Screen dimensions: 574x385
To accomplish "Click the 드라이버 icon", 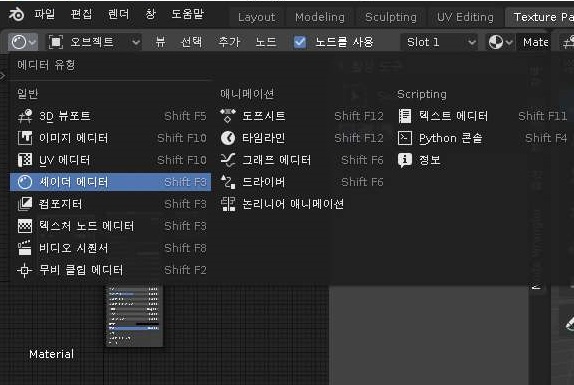I will [x=228, y=182].
